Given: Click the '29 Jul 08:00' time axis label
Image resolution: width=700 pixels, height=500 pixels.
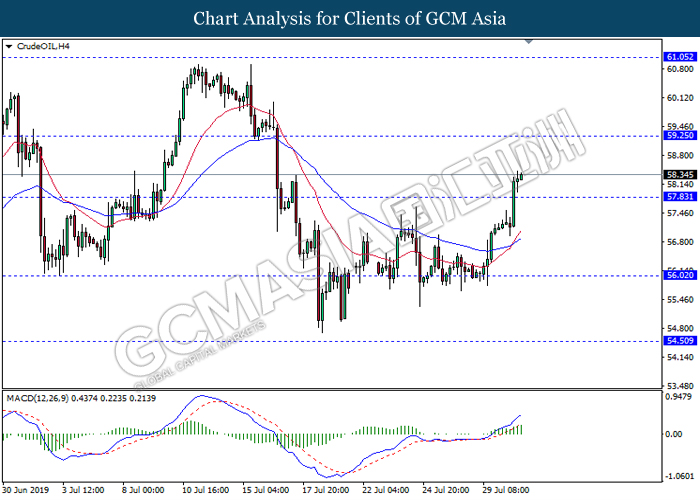Looking at the screenshot, I should 505,490.
